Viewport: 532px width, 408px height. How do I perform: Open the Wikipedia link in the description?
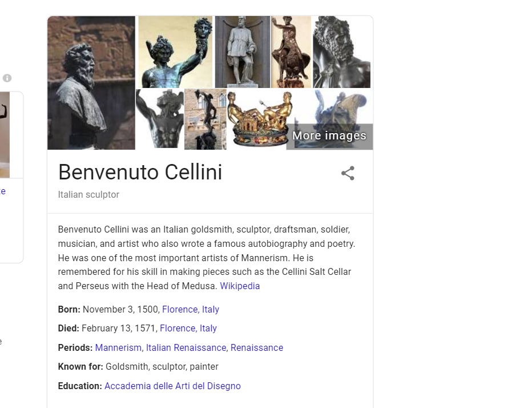[x=240, y=286]
